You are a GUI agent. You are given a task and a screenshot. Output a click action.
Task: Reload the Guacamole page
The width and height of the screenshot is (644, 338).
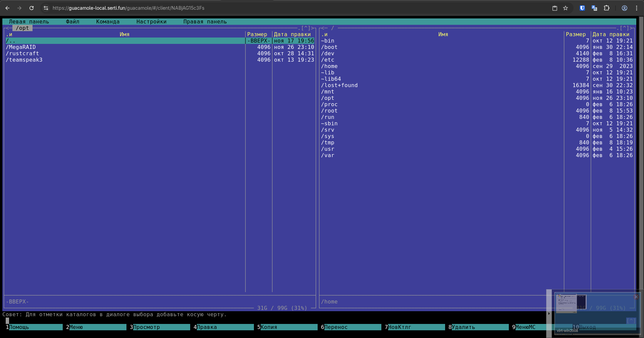point(32,8)
